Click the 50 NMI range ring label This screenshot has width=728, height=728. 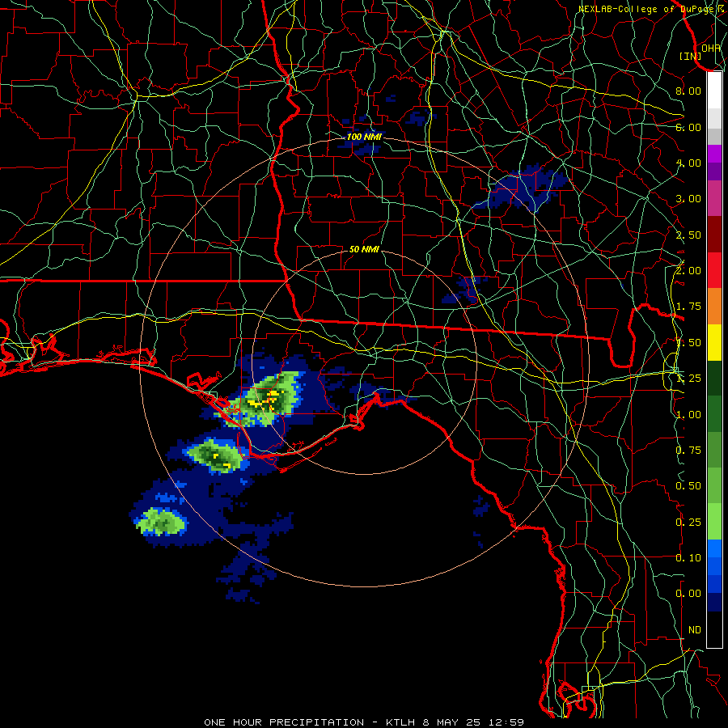[364, 249]
